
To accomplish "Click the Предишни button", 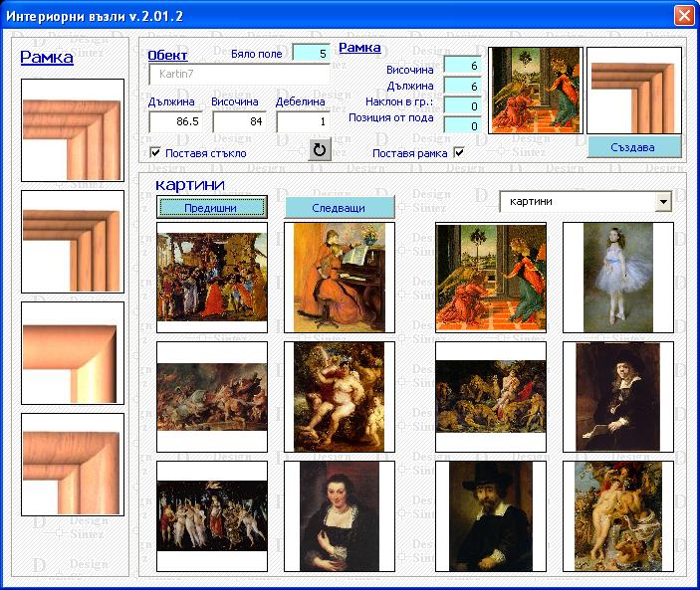I will click(x=212, y=207).
